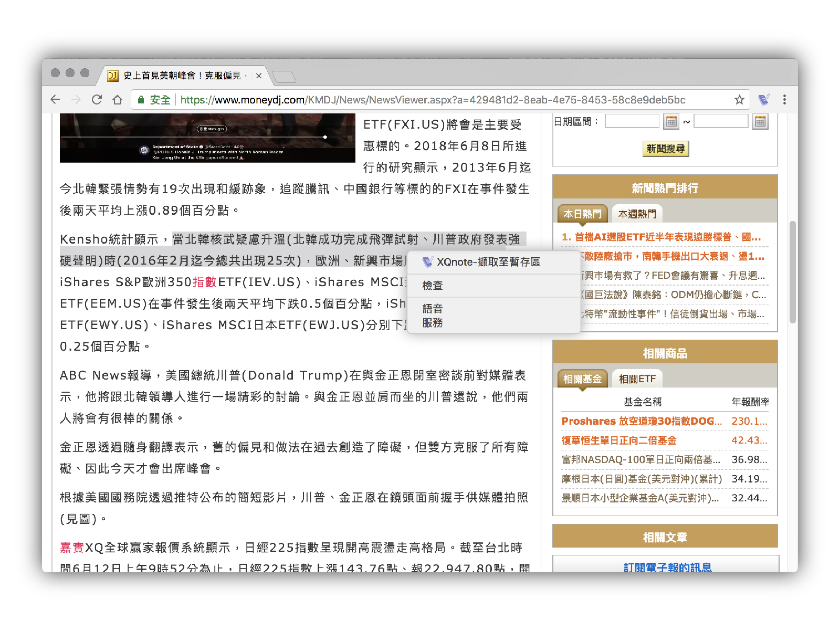
Task: Open 復華恒生單日正向二倍基金 link
Action: tap(619, 440)
